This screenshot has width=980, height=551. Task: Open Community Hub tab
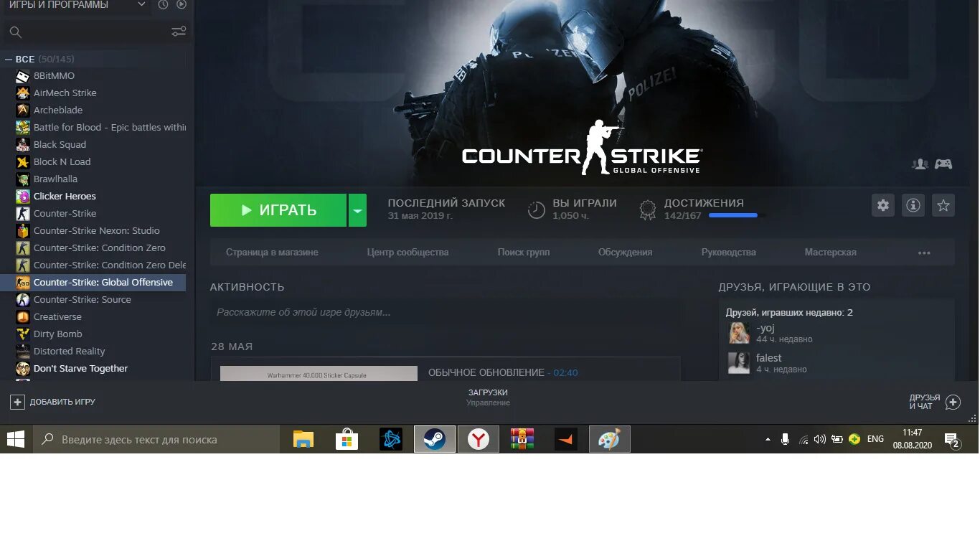coord(407,253)
